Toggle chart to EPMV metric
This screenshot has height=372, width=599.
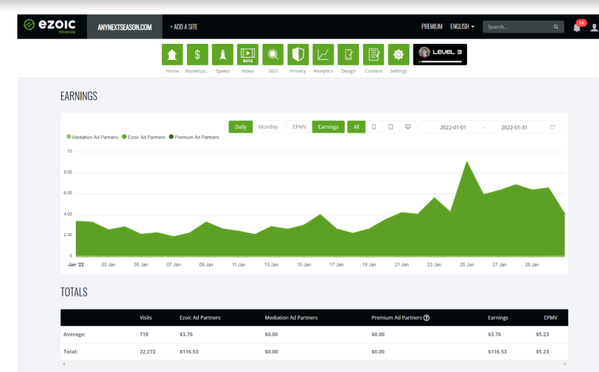(x=300, y=127)
